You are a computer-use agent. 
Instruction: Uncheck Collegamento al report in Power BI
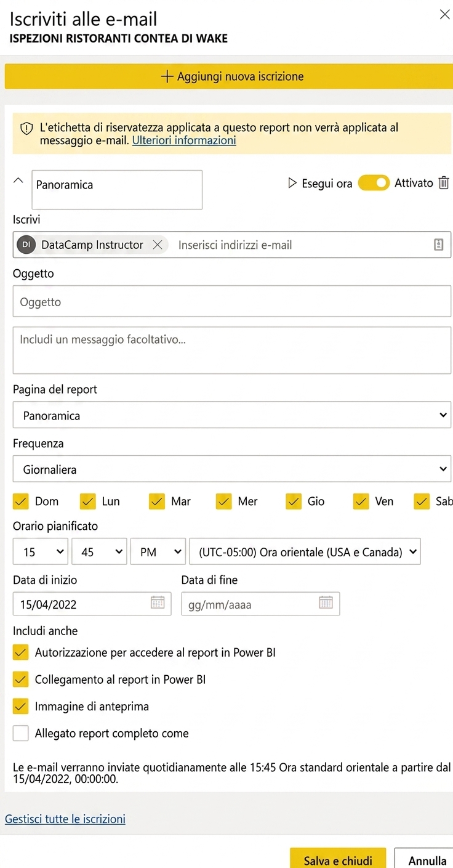tap(21, 679)
